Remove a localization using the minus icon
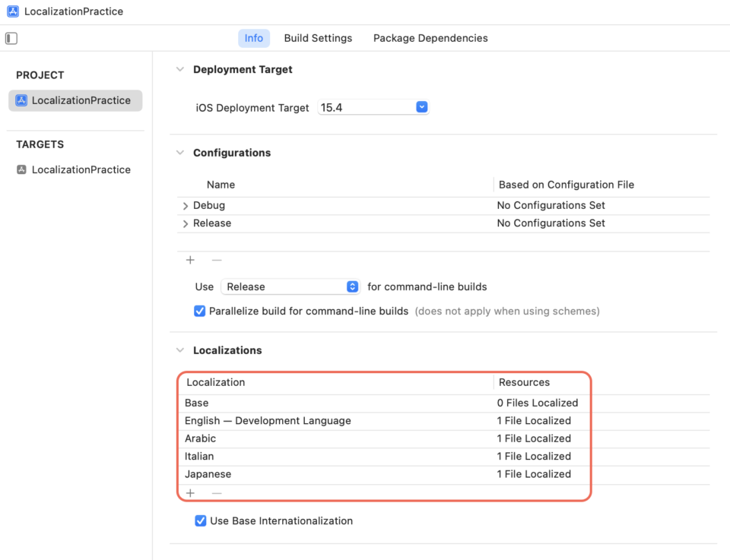730x560 pixels. click(x=216, y=492)
